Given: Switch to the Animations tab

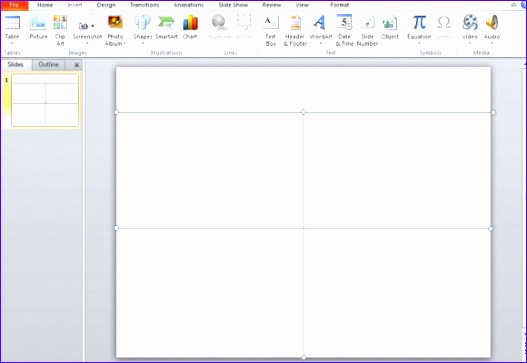Looking at the screenshot, I should click(x=189, y=5).
